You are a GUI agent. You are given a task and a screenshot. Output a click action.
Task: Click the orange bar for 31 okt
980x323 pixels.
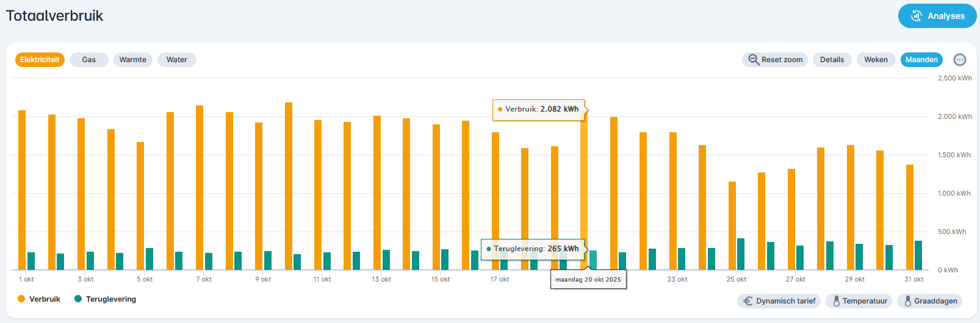pyautogui.click(x=909, y=219)
